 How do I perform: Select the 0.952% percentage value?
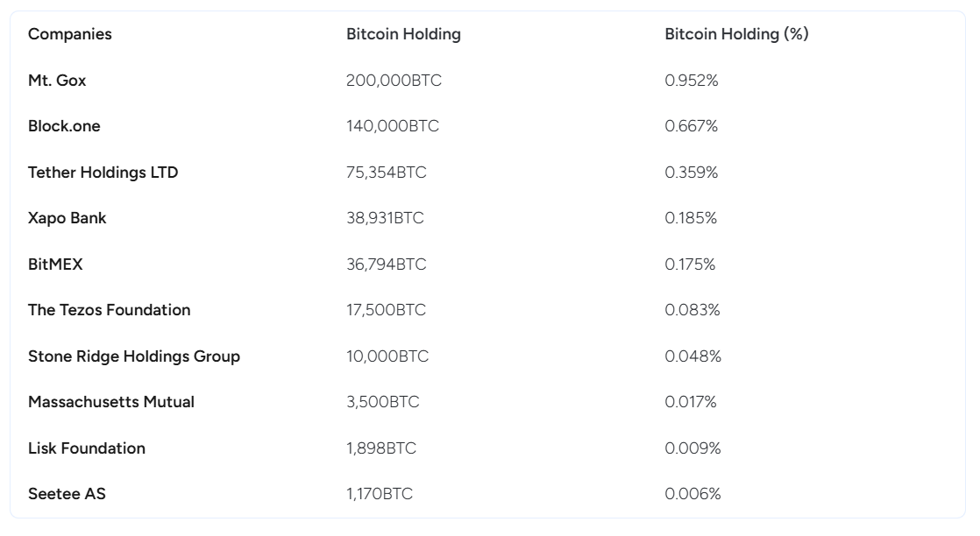(x=692, y=81)
